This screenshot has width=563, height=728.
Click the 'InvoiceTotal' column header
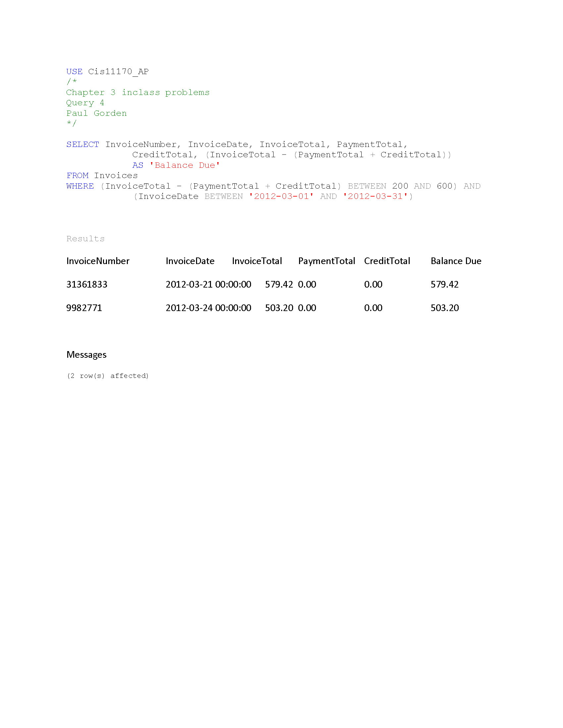(257, 261)
